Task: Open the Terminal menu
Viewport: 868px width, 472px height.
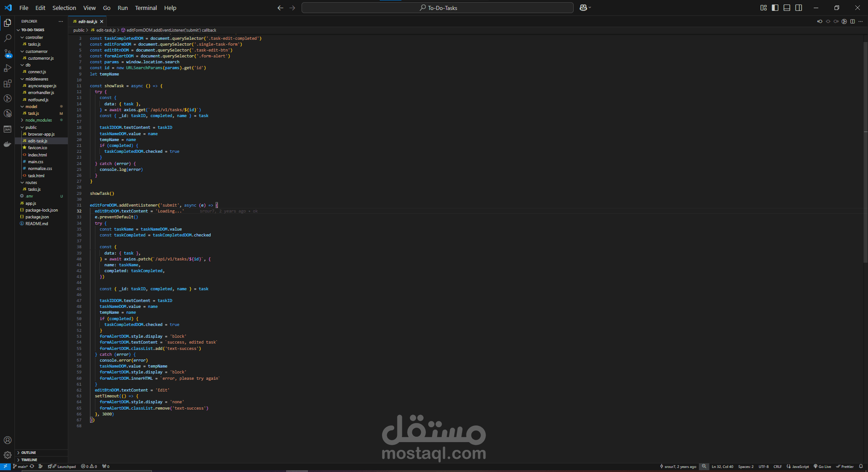Action: point(146,8)
